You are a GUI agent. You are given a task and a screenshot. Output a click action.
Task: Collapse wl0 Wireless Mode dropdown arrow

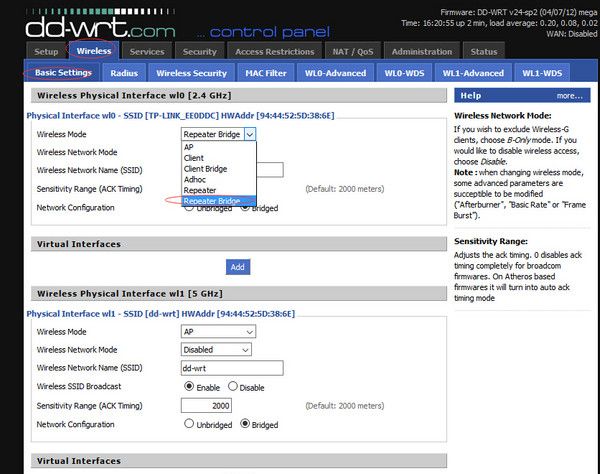250,134
